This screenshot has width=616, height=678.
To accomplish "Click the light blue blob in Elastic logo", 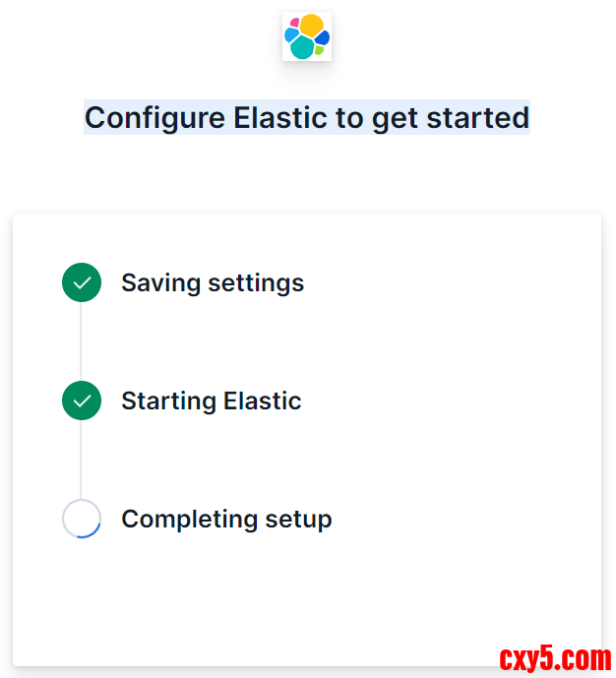I will click(290, 35).
